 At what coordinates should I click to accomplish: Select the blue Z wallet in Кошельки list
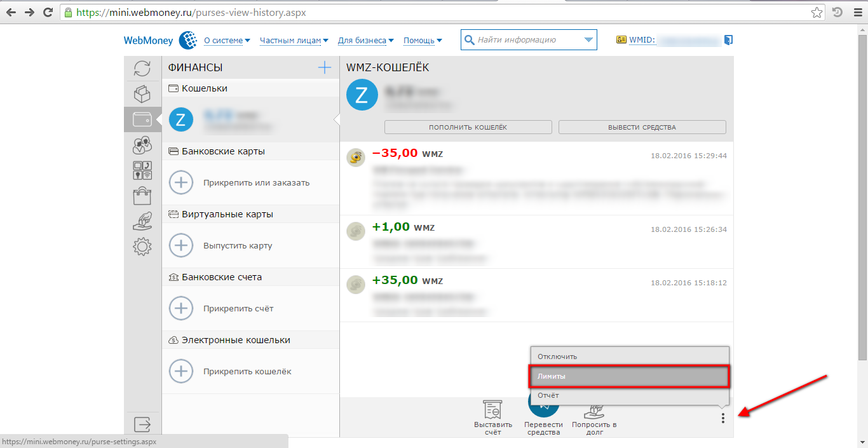pos(181,119)
